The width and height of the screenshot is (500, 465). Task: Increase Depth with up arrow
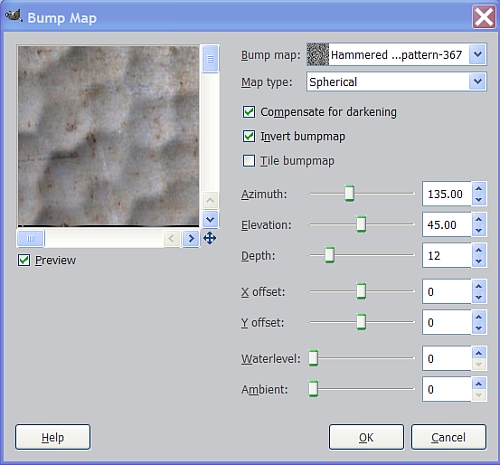[x=479, y=250]
